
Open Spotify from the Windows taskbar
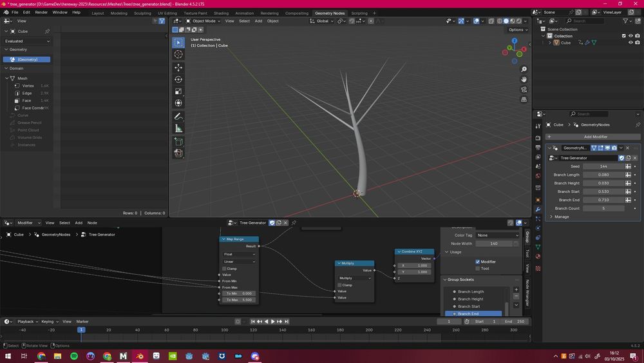(73, 356)
